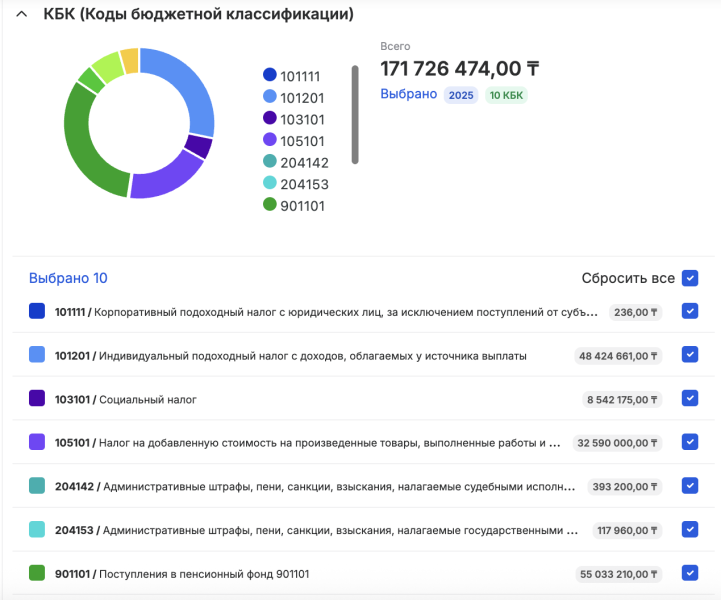Click the Выбрано 10 list heading
The width and height of the screenshot is (721, 600).
pyautogui.click(x=68, y=278)
